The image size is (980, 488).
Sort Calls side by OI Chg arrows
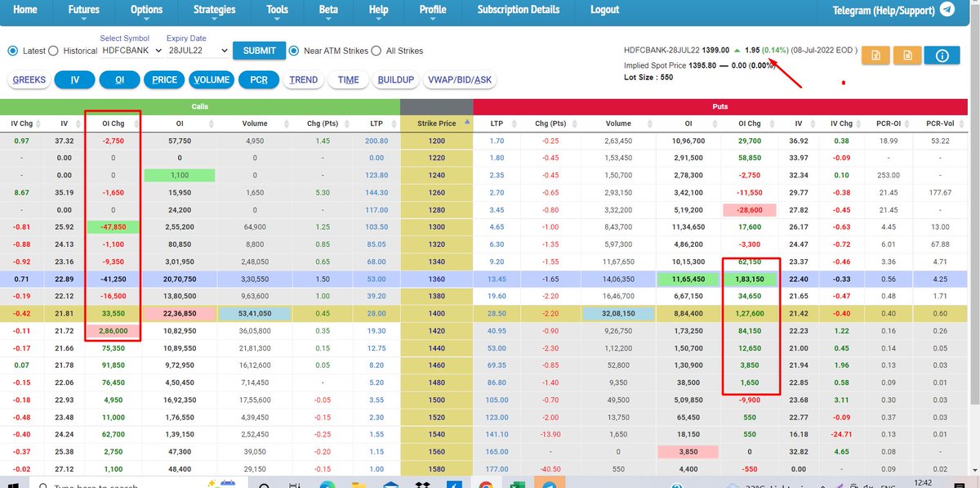point(136,123)
